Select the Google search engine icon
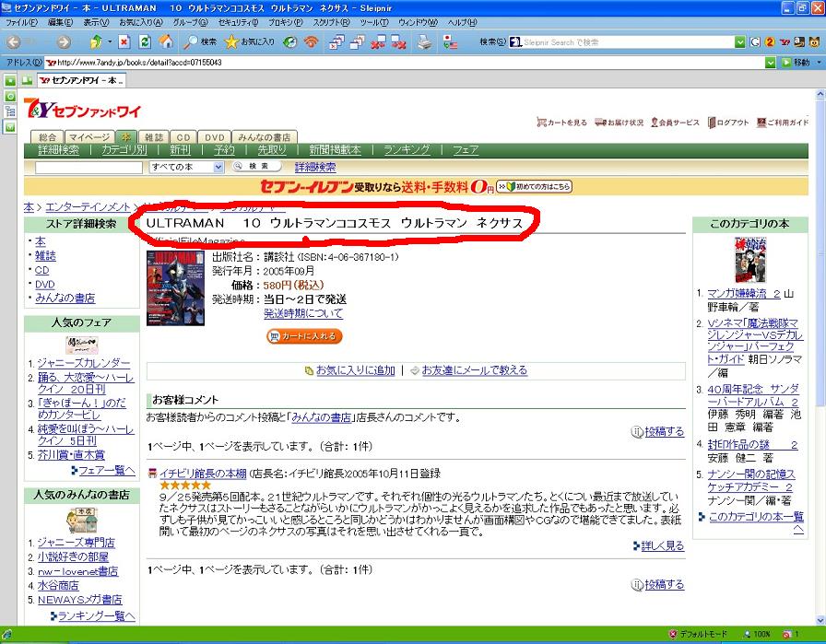This screenshot has height=644, width=826. (755, 42)
